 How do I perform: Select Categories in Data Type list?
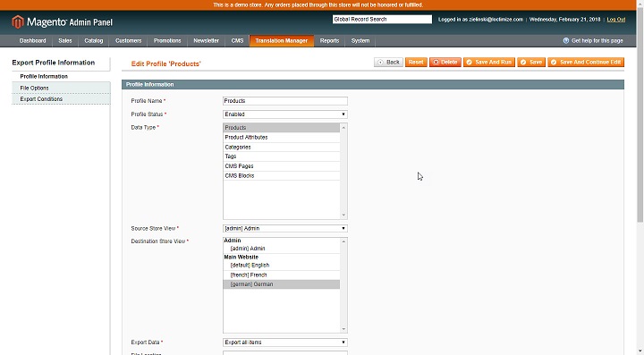pyautogui.click(x=282, y=147)
